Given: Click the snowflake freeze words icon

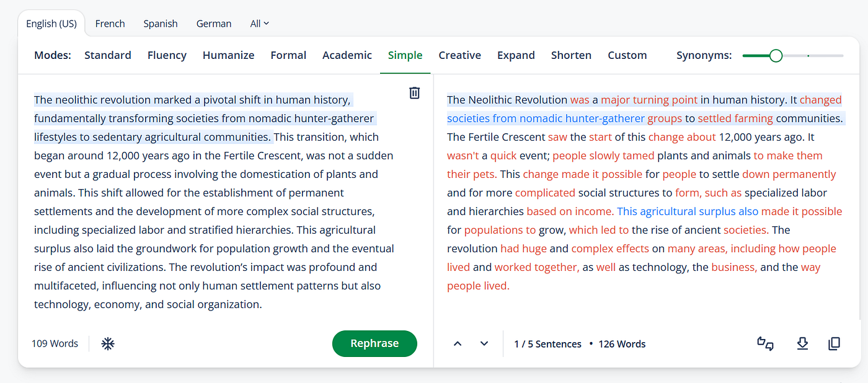Looking at the screenshot, I should (108, 343).
